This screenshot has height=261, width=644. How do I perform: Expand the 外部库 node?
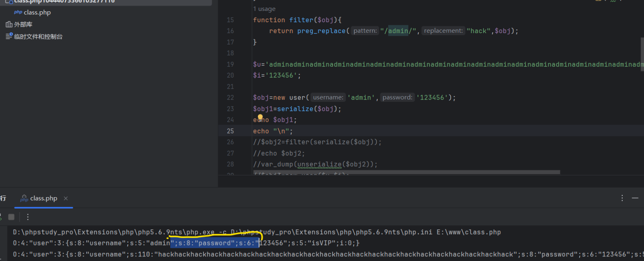23,24
